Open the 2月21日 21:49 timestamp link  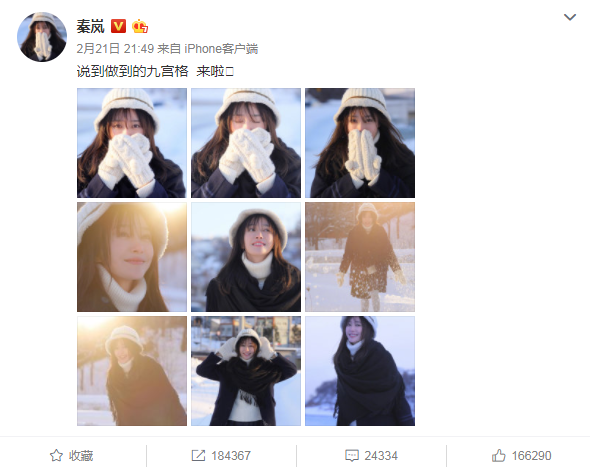tap(115, 49)
